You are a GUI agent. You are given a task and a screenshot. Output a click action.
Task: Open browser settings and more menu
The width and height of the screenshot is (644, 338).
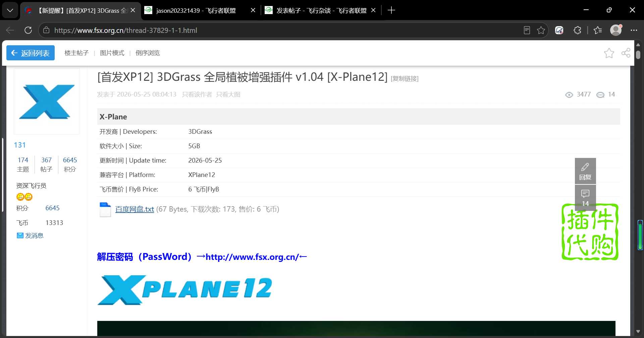(x=634, y=30)
